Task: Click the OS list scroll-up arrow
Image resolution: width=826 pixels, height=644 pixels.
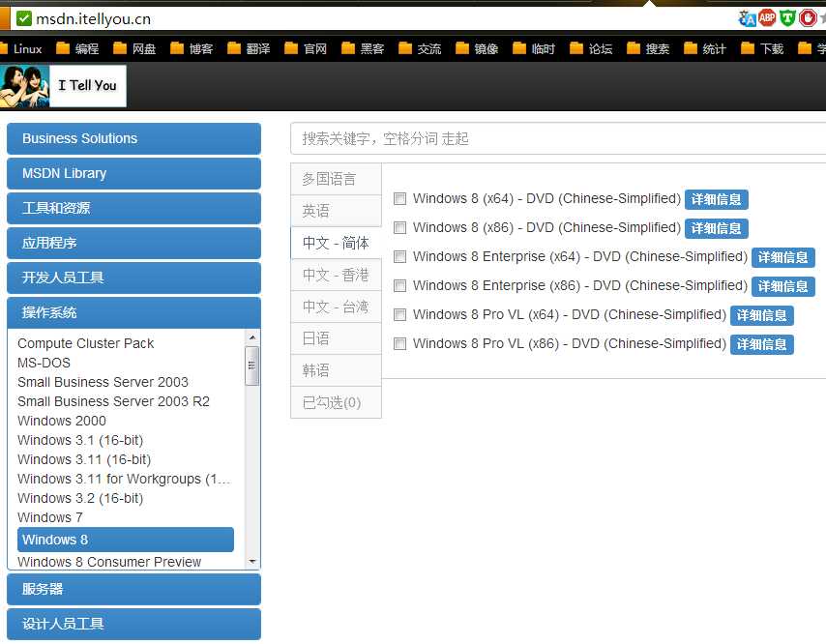Action: [x=251, y=337]
